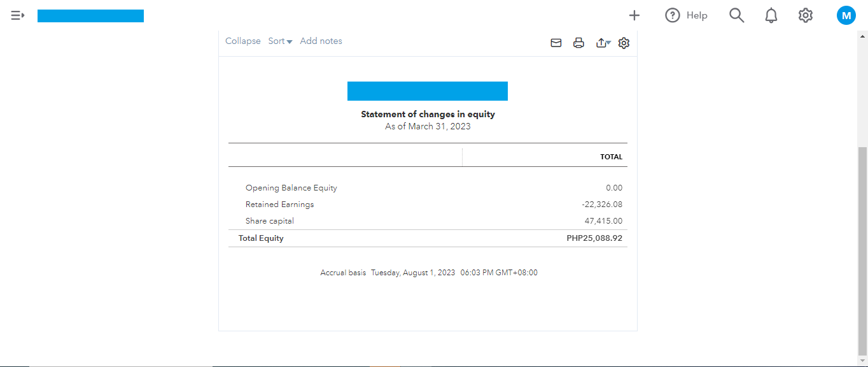The height and width of the screenshot is (367, 868).
Task: Select Opening Balance Equity row label
Action: click(291, 188)
